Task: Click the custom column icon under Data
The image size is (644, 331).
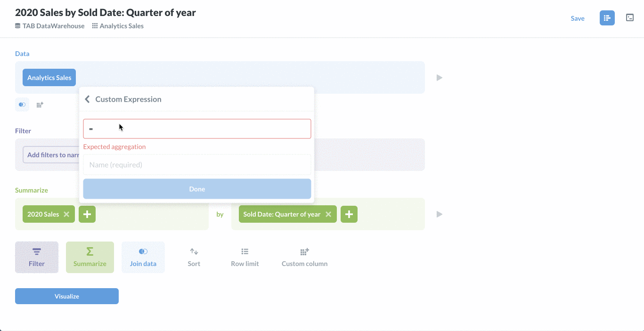Action: (x=40, y=105)
